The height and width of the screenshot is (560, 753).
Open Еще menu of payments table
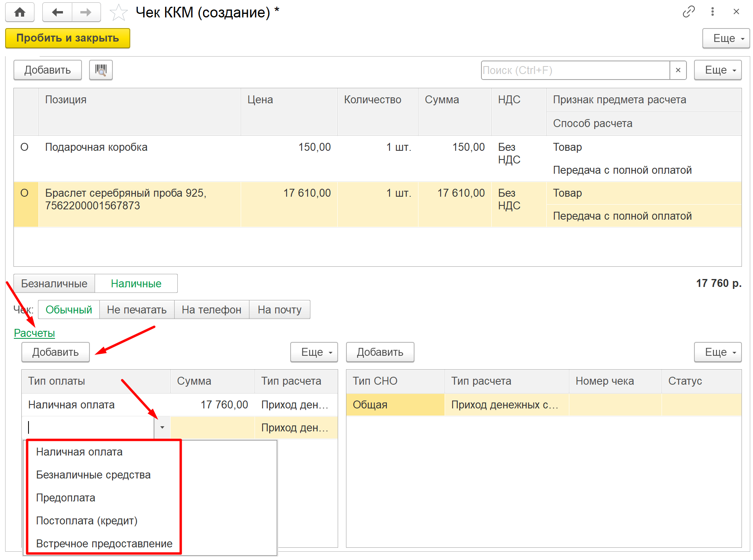point(314,352)
